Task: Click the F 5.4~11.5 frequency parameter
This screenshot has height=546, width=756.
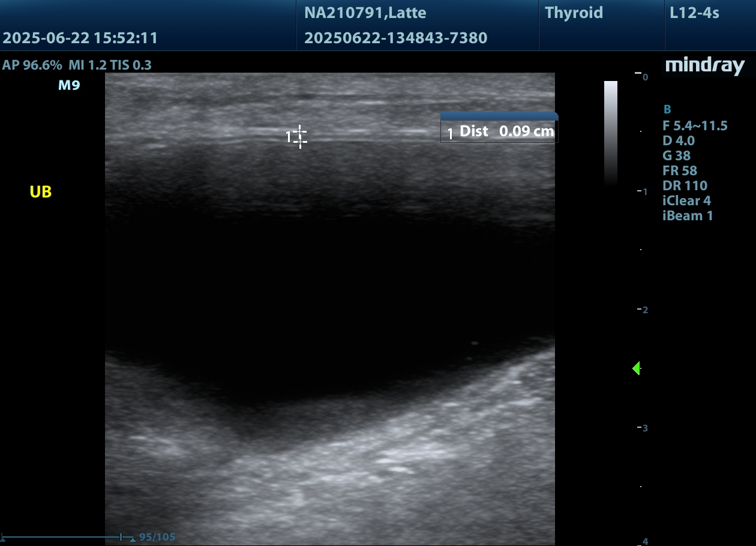Action: tap(695, 125)
